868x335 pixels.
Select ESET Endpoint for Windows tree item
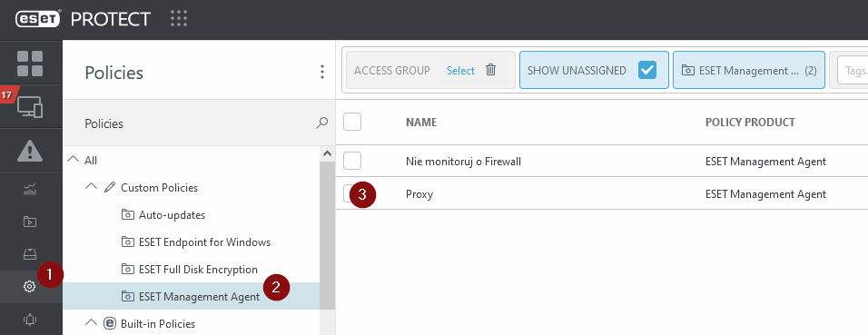[204, 242]
